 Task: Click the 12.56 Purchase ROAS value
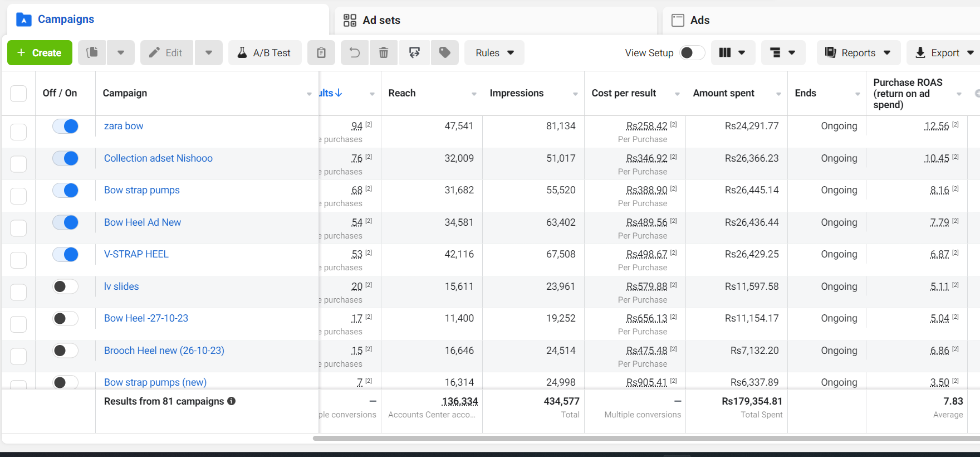pos(937,126)
